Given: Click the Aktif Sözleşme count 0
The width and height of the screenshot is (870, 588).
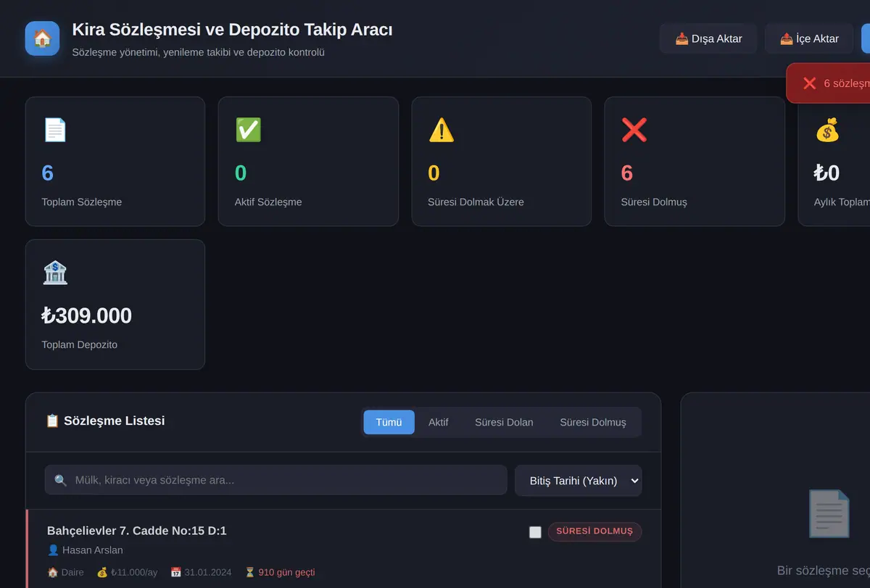Looking at the screenshot, I should [241, 173].
